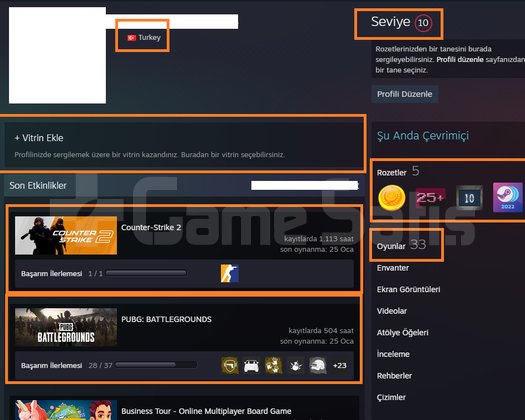Open the İnceleme section
This screenshot has height=420, width=525.
[x=393, y=354]
